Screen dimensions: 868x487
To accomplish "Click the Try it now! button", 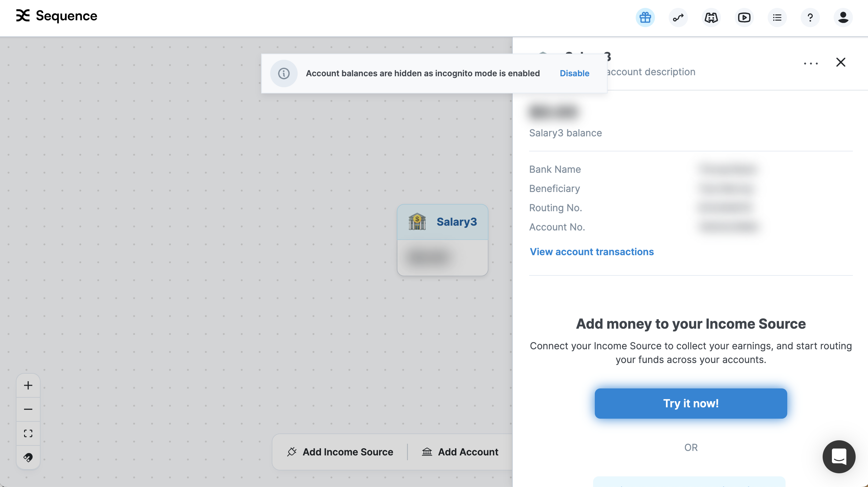I will 691,403.
